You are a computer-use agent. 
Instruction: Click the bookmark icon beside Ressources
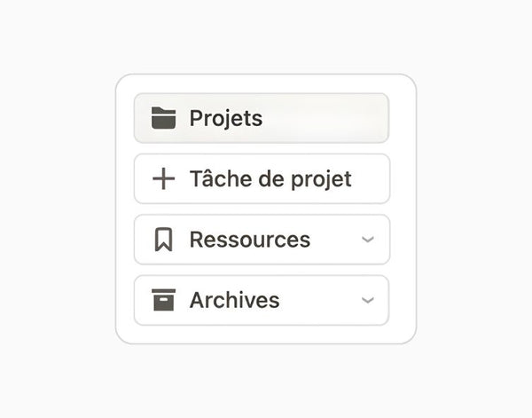pyautogui.click(x=163, y=240)
